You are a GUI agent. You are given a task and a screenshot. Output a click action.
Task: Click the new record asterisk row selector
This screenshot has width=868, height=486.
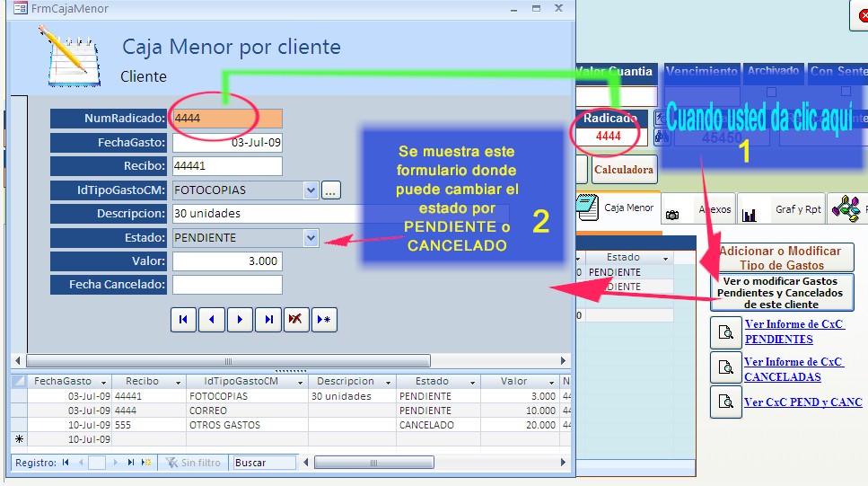pyautogui.click(x=19, y=439)
